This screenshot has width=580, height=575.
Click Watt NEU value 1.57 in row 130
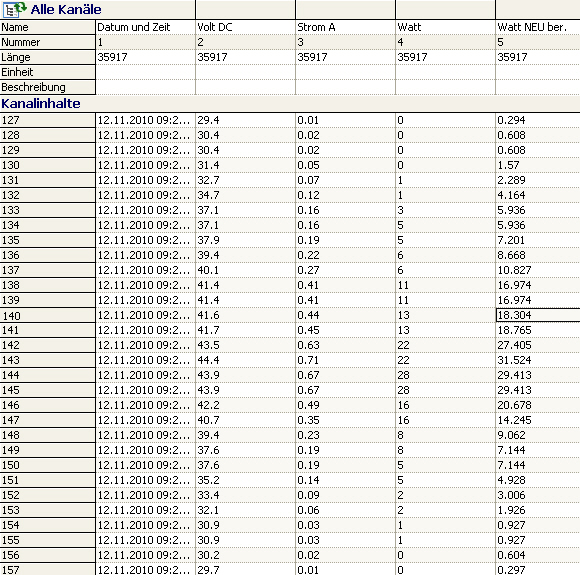pos(508,165)
